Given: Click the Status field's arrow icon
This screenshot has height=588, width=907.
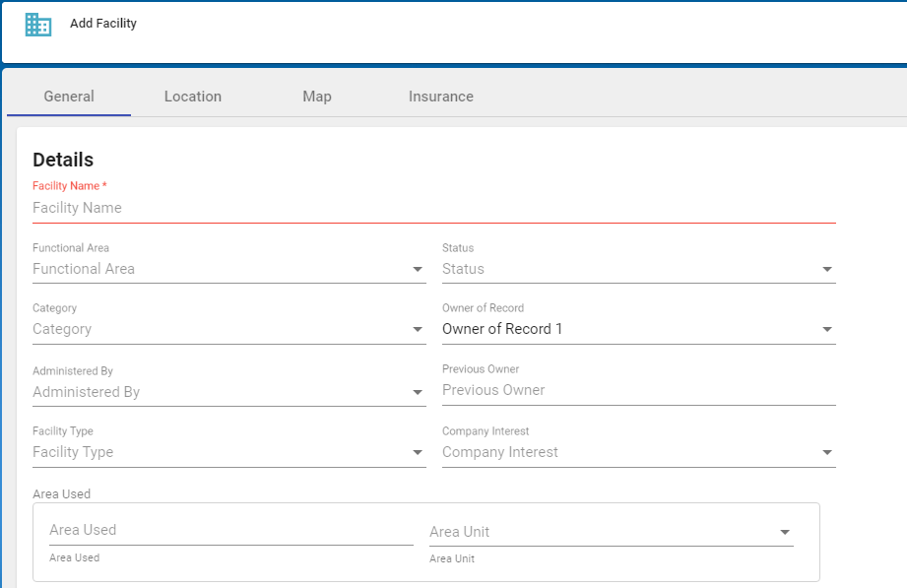Looking at the screenshot, I should tap(827, 269).
